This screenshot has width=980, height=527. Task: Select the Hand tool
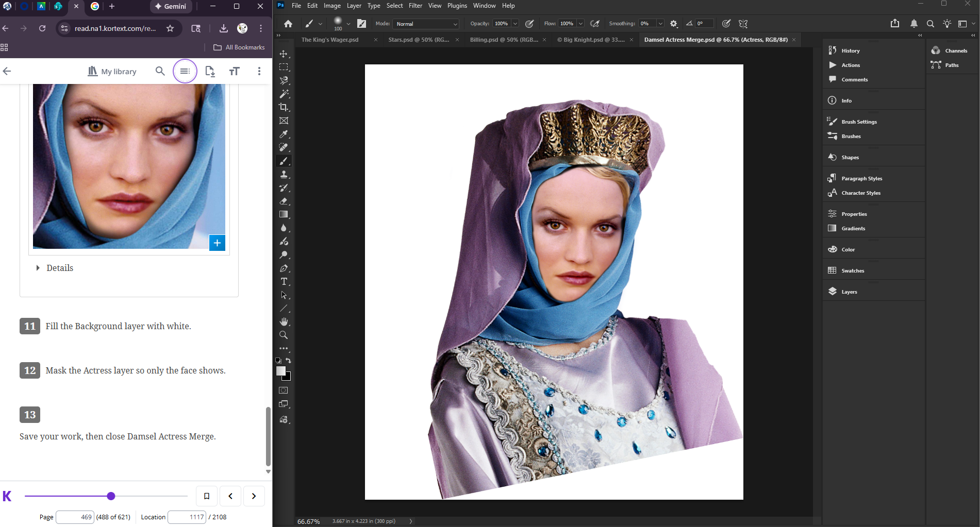(x=284, y=321)
